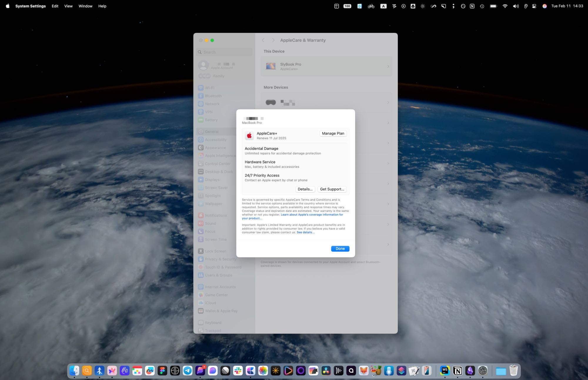Open Obsidian from the dock
Image resolution: width=588 pixels, height=380 pixels.
470,371
